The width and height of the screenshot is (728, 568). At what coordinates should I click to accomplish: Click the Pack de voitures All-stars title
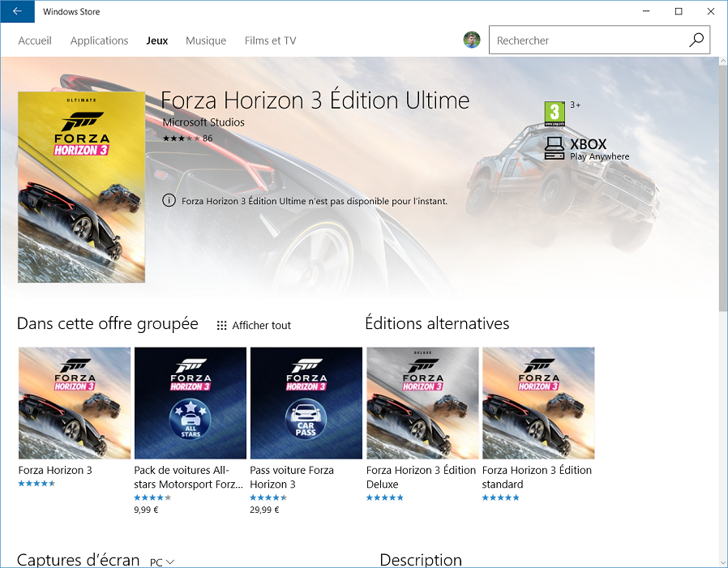coord(189,477)
